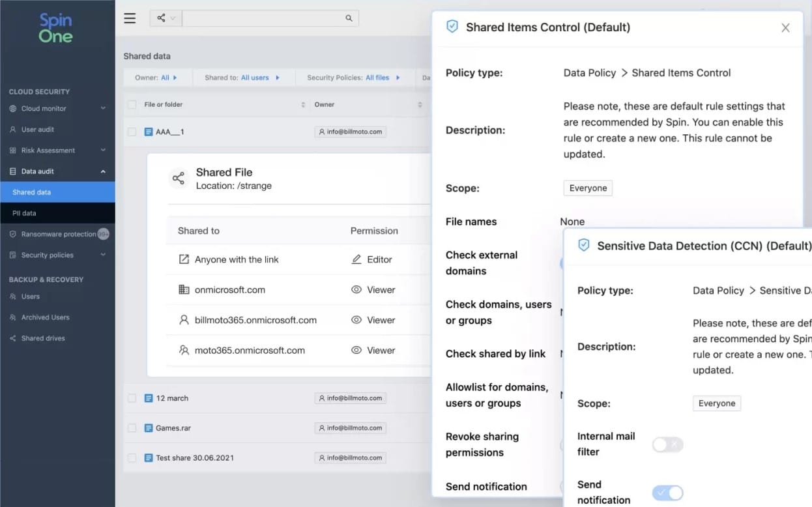
Task: Open Ransomware protection section
Action: pyautogui.click(x=57, y=234)
